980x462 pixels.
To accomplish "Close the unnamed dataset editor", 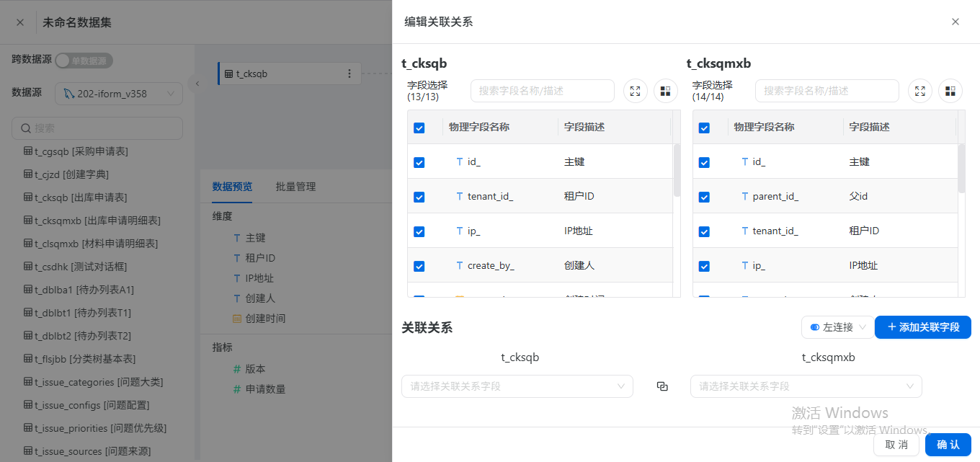I will (x=20, y=22).
